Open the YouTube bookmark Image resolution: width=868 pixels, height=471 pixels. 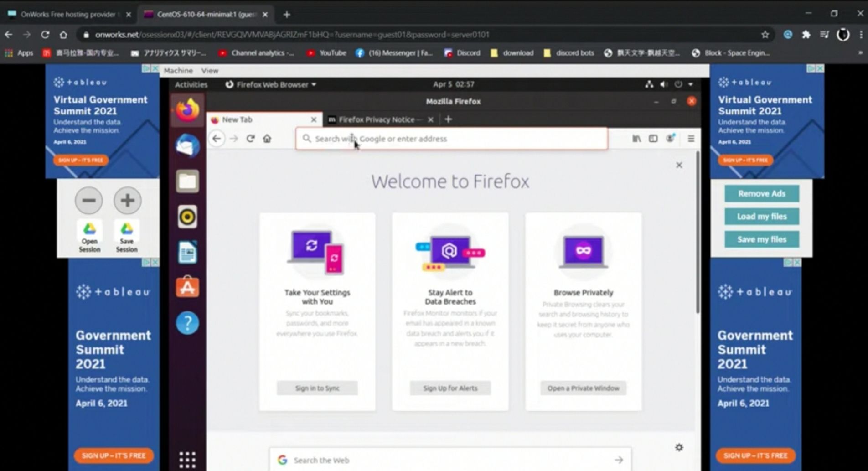click(x=326, y=53)
